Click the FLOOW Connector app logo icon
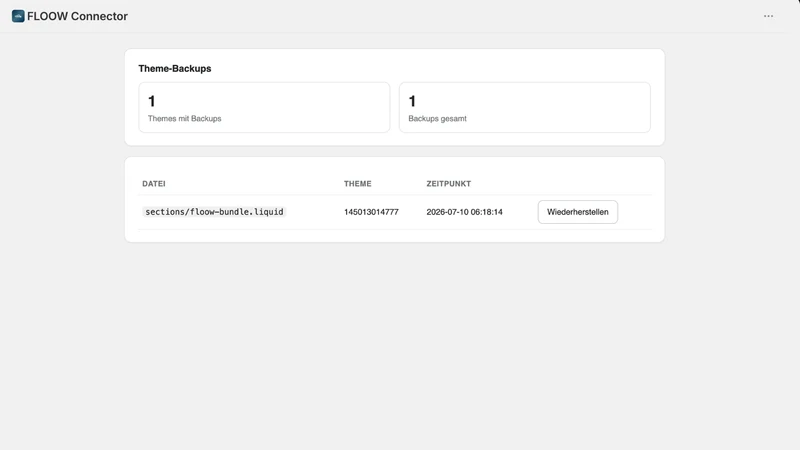This screenshot has width=800, height=450. [18, 16]
